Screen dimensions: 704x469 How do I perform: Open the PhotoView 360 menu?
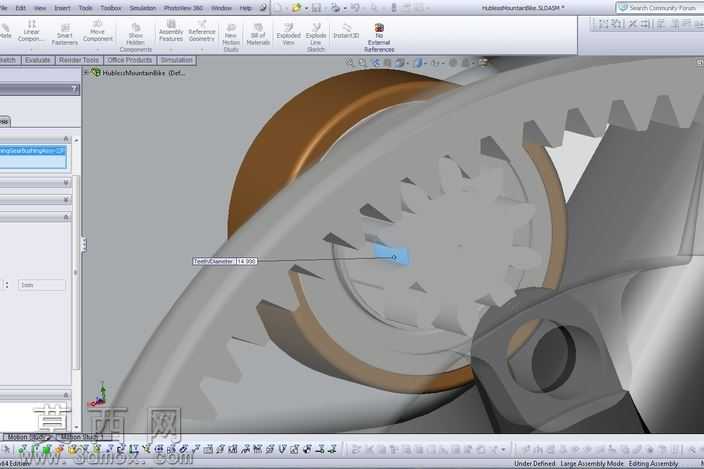pos(183,8)
